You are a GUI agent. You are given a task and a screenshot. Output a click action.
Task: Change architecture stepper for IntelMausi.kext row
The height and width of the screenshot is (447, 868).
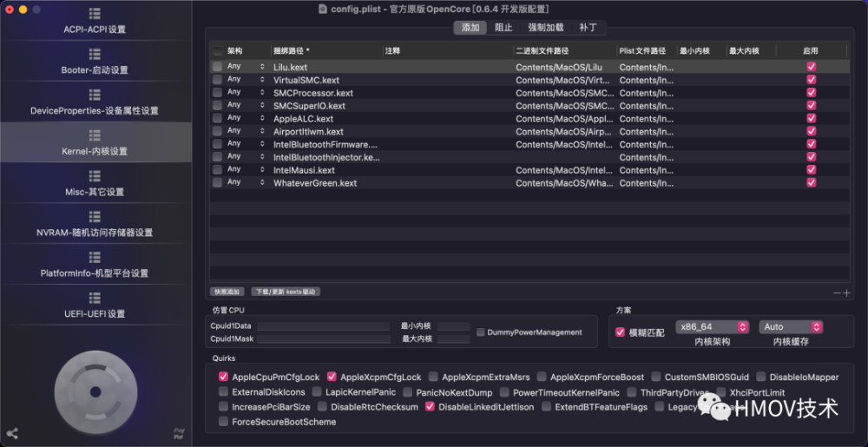[x=262, y=169]
